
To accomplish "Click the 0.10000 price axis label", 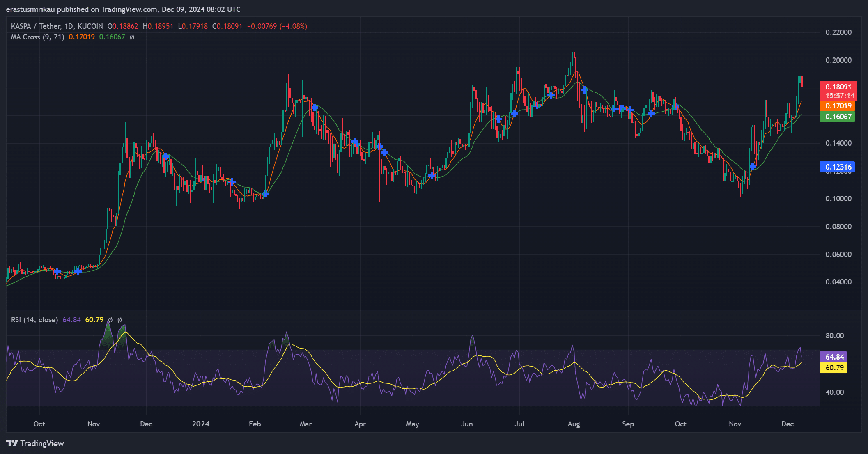I will click(838, 199).
